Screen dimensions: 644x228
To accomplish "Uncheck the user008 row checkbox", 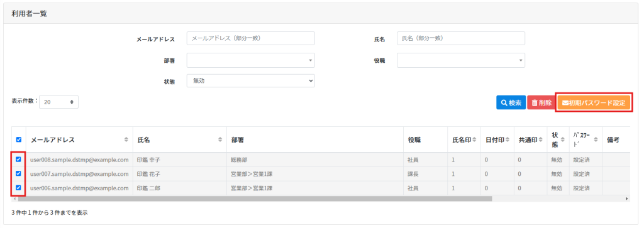I will pos(18,160).
